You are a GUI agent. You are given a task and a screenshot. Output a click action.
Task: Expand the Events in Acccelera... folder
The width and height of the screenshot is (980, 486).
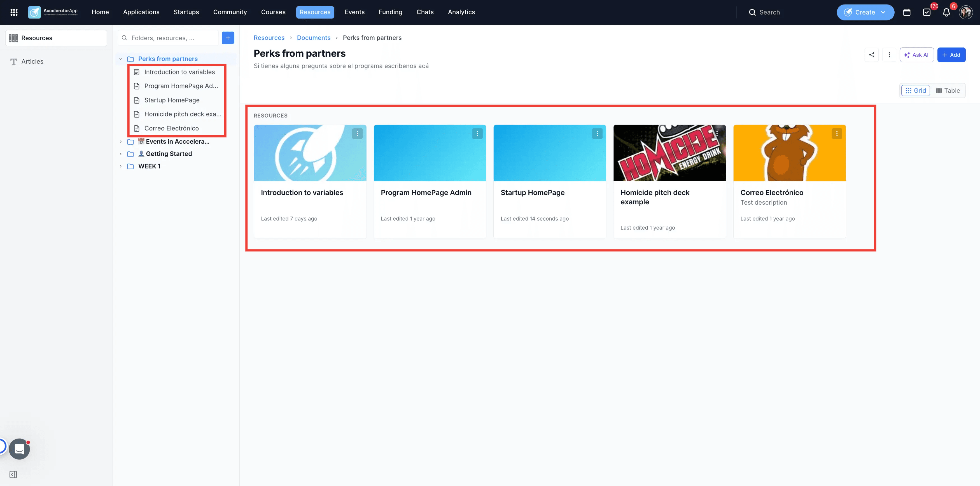pyautogui.click(x=121, y=141)
